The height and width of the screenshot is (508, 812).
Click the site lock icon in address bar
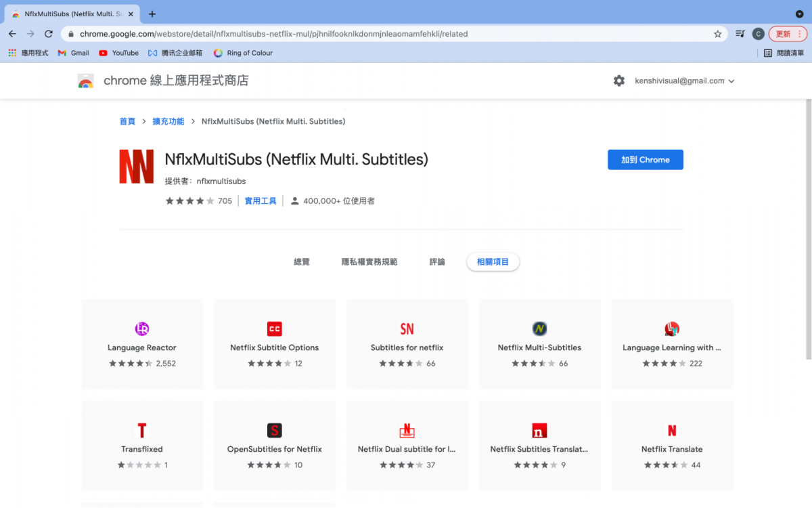70,34
